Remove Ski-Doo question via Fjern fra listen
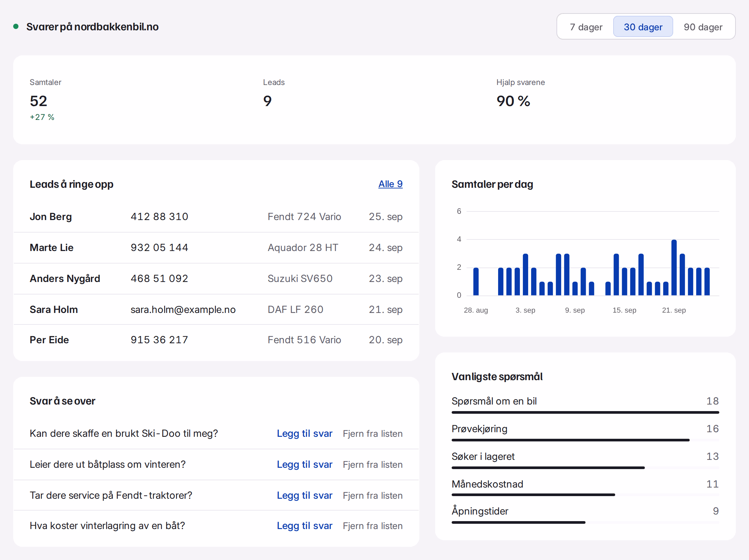 coord(373,434)
